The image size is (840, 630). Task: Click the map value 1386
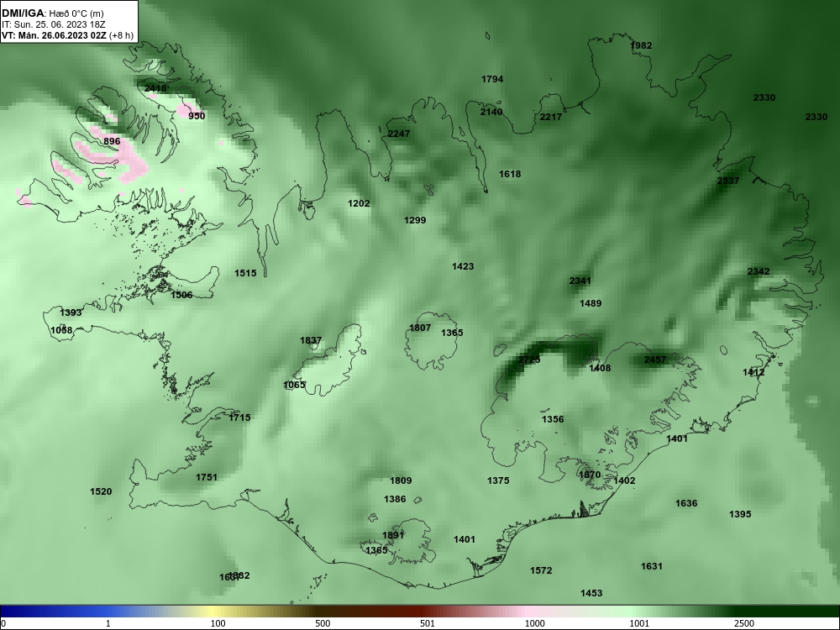(395, 499)
